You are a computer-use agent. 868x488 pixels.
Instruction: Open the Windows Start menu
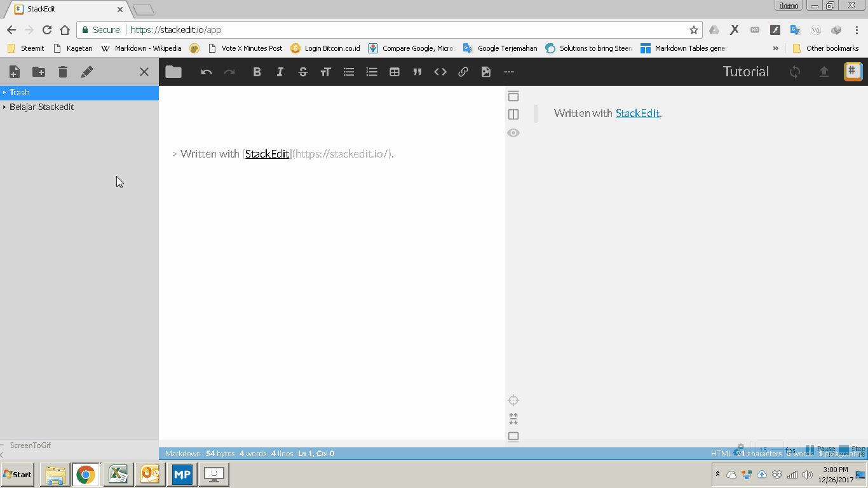coord(18,475)
